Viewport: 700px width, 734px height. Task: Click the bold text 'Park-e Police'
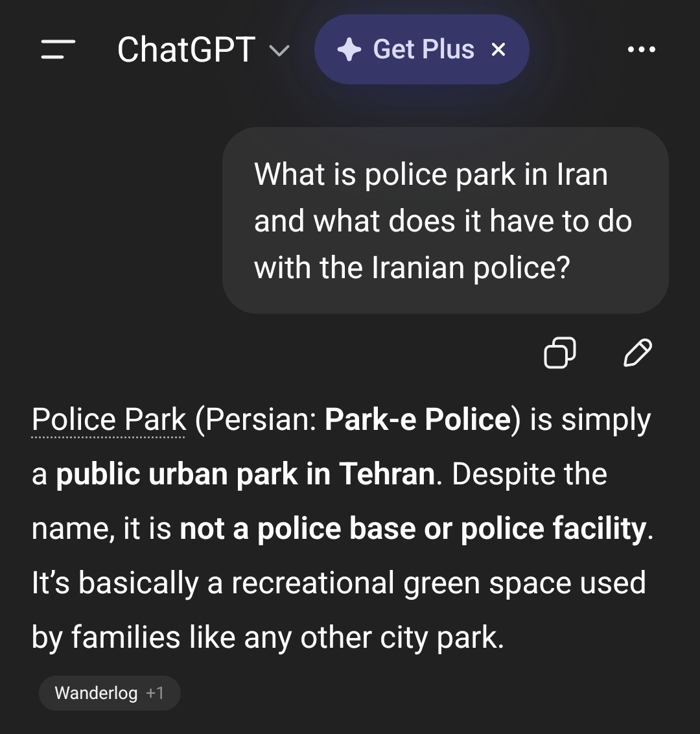point(418,420)
